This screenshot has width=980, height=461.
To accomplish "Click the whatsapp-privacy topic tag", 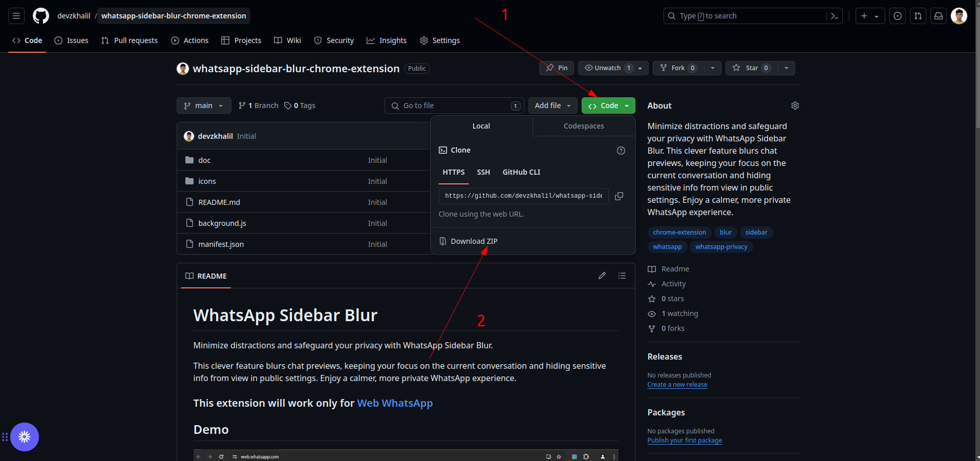I will click(x=721, y=247).
